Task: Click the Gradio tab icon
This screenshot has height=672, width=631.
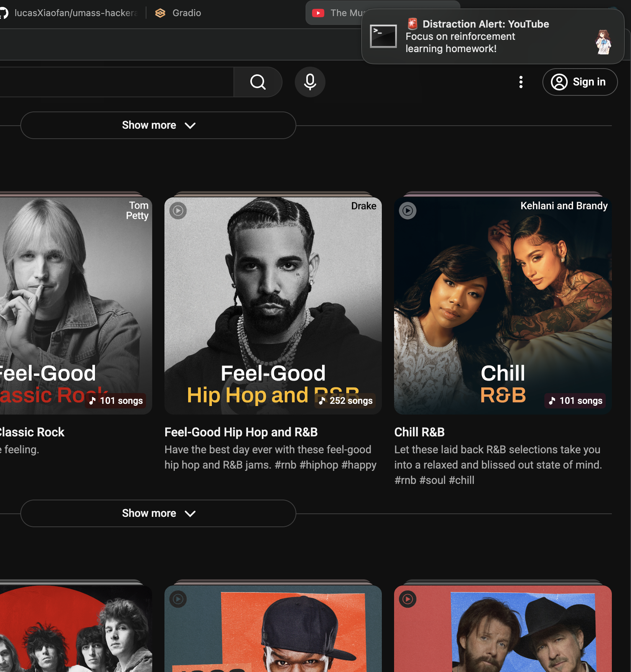Action: [x=160, y=13]
